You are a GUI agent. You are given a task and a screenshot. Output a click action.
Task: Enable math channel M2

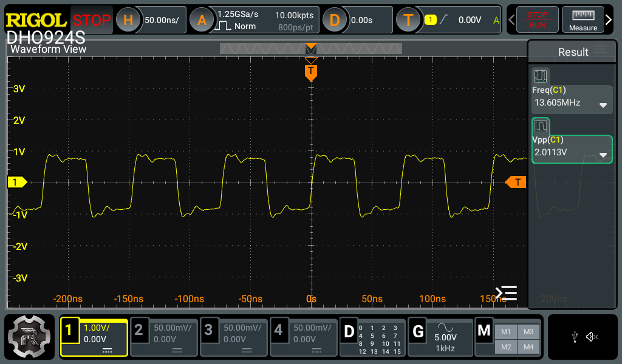click(506, 347)
